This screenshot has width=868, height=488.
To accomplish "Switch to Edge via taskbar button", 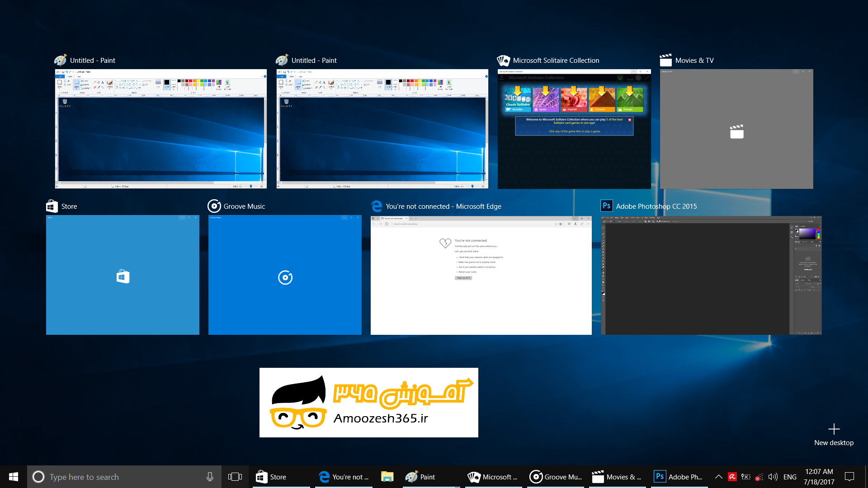I will tap(344, 477).
